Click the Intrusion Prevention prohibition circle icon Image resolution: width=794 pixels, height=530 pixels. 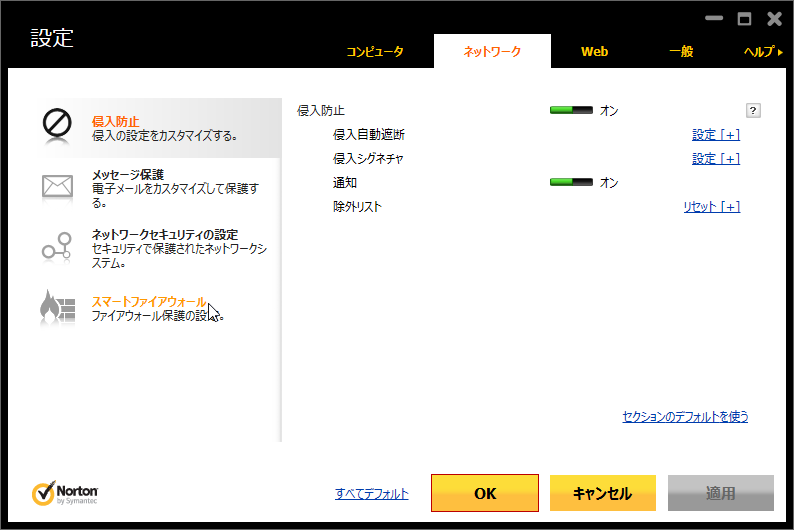point(57,124)
